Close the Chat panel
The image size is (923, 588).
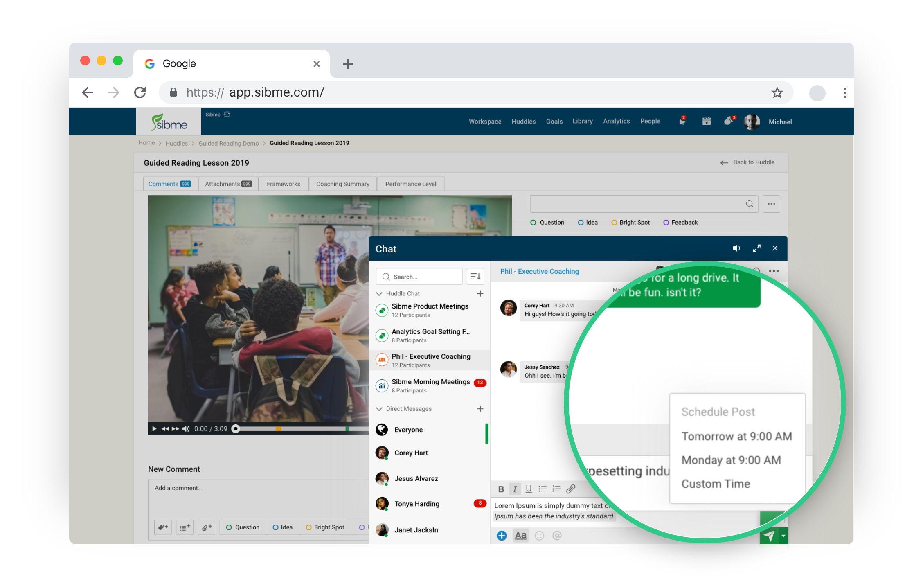[775, 248]
